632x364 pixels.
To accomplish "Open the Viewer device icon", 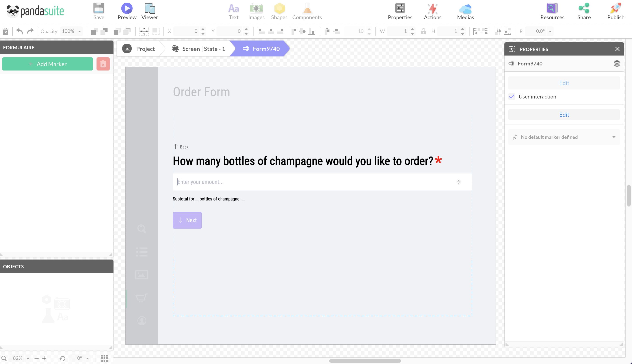I will (149, 9).
